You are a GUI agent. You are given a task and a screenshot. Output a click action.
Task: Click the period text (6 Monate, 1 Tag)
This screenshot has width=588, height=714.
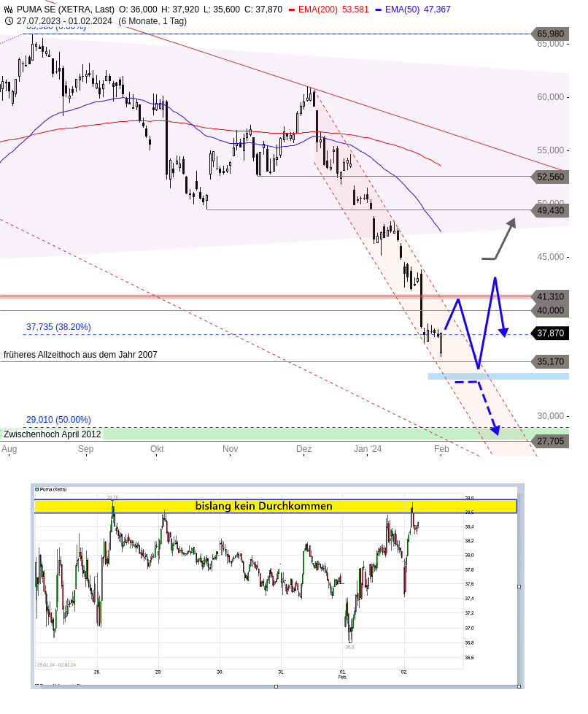(152, 21)
